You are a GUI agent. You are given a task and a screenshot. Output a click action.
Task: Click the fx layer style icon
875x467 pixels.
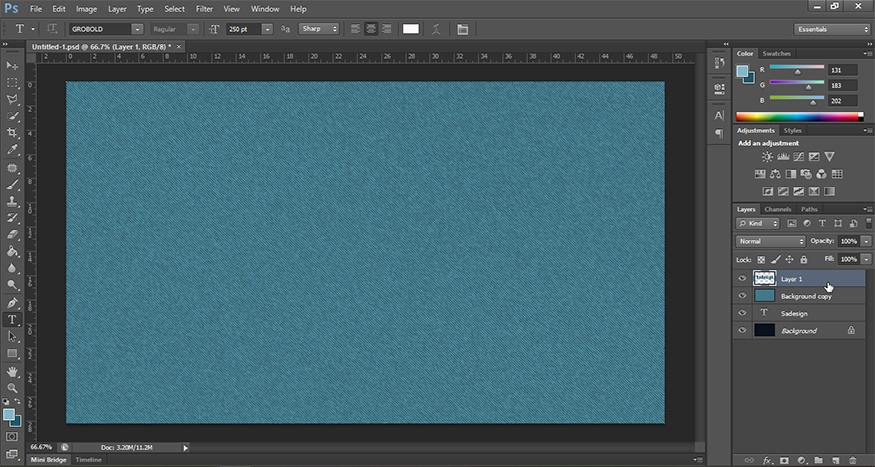pos(767,460)
